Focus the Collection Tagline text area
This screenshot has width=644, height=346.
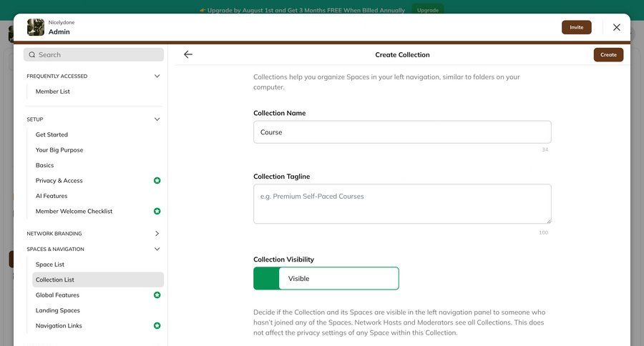point(402,204)
